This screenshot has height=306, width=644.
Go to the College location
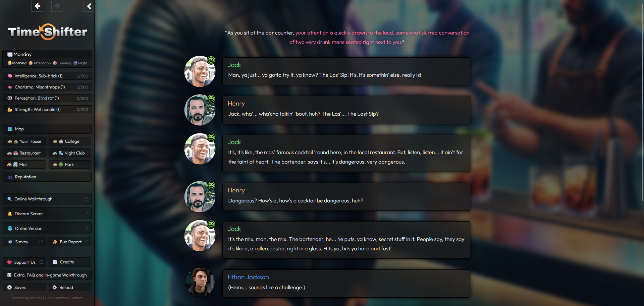click(x=70, y=141)
